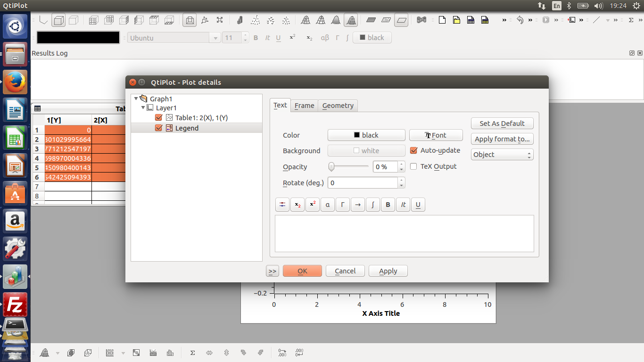Apply bold formatting in legend text editor
The width and height of the screenshot is (644, 362).
pos(388,205)
